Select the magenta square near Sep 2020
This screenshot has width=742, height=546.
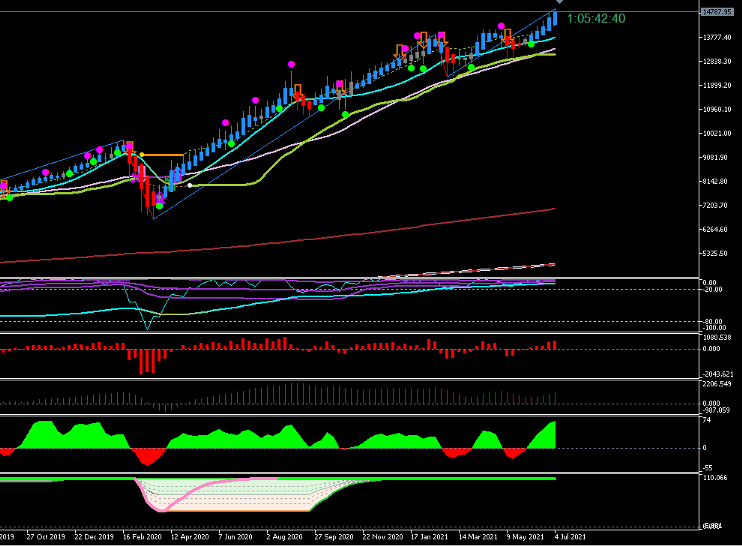[340, 84]
